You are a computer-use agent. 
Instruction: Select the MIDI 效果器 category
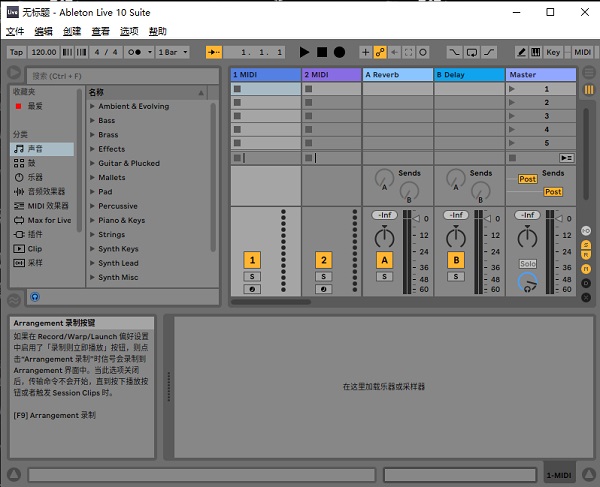[x=42, y=206]
